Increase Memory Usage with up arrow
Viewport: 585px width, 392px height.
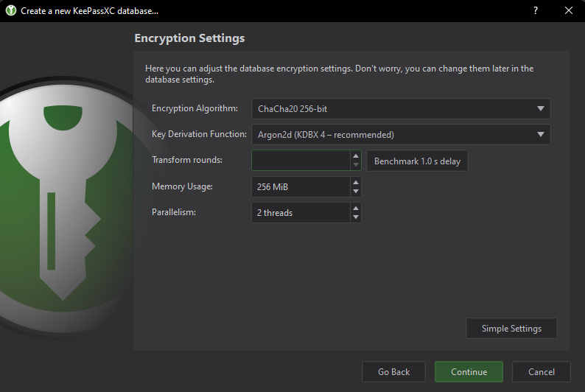point(356,182)
